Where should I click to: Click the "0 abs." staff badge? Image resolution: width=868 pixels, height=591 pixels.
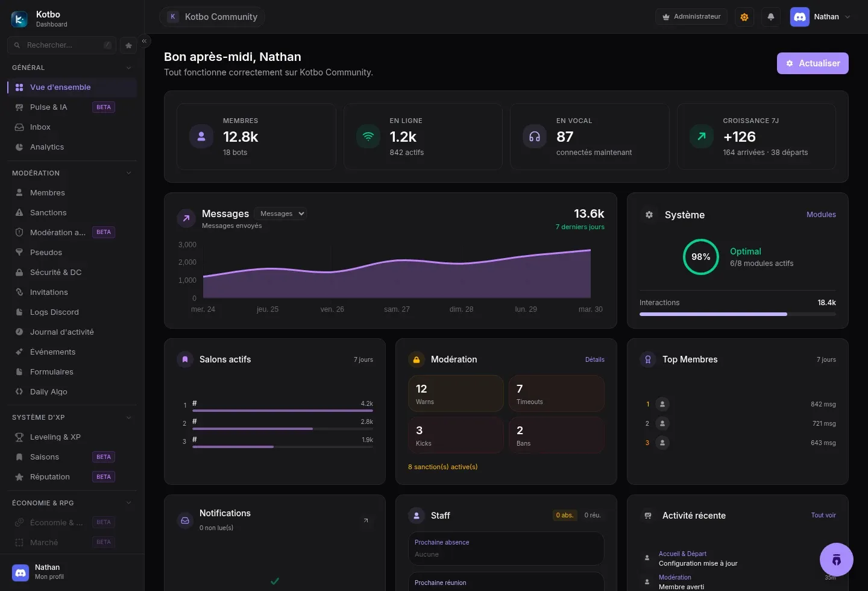(564, 515)
